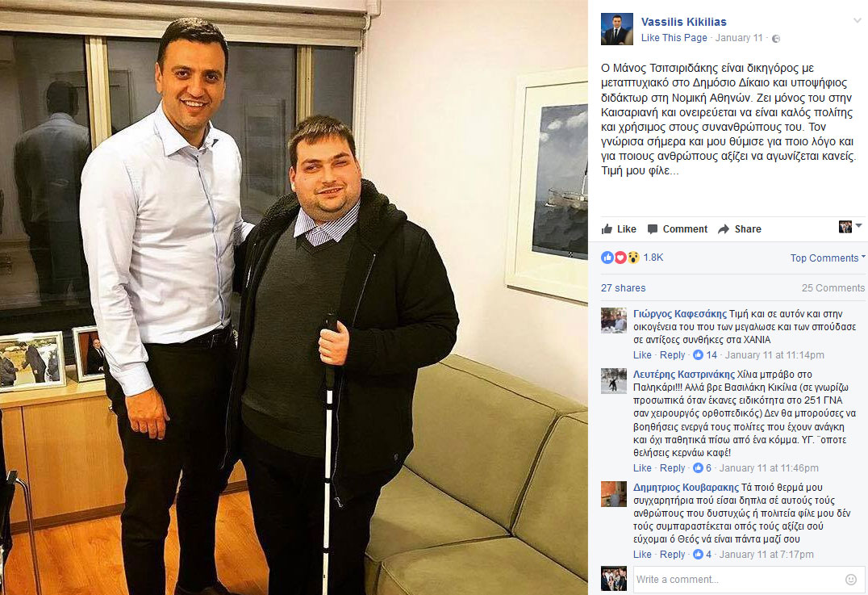The width and height of the screenshot is (868, 595).
Task: Click the Like thumbs-up icon under the post
Action: (x=607, y=228)
